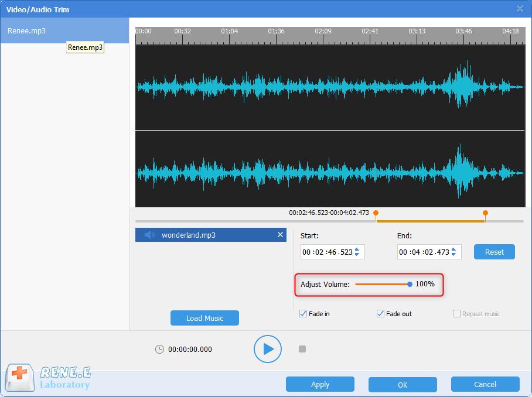Click the 100% volume value
Viewport: 532px width, 397px height.
(x=425, y=284)
